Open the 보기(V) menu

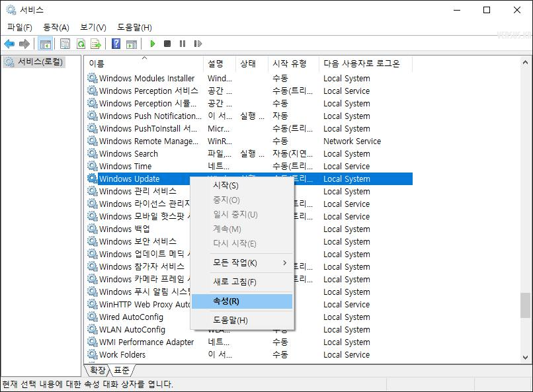click(x=93, y=28)
